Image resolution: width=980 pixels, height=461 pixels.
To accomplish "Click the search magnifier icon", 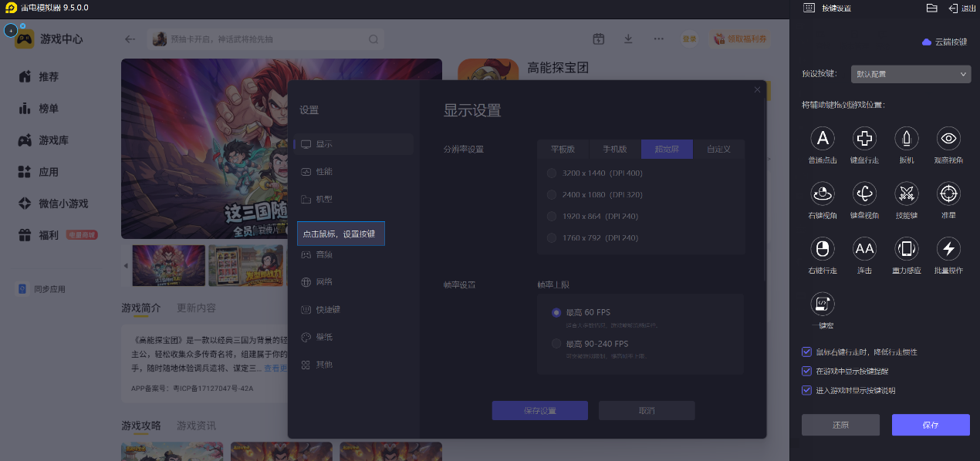I will coord(373,39).
